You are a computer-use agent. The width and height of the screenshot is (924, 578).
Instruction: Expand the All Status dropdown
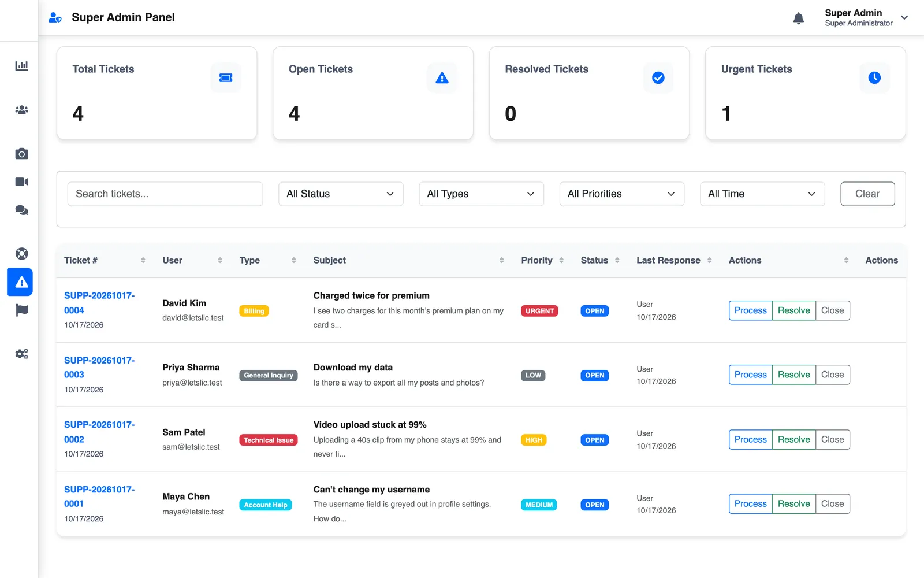click(x=341, y=194)
